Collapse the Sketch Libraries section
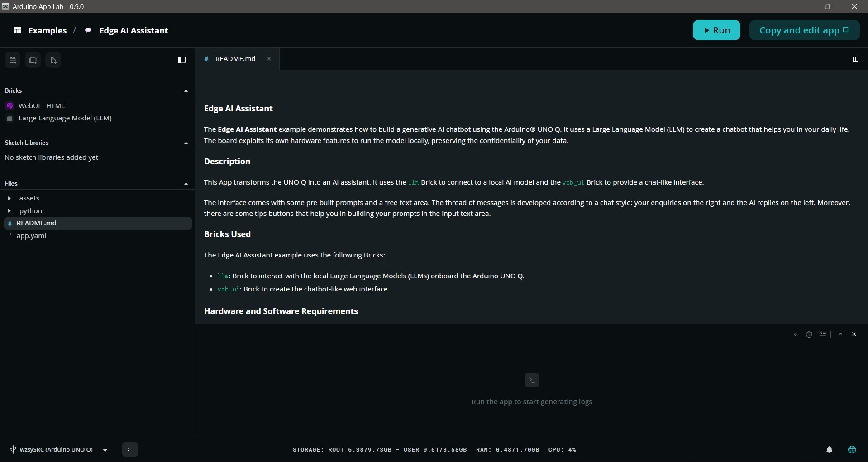868x462 pixels. [186, 143]
